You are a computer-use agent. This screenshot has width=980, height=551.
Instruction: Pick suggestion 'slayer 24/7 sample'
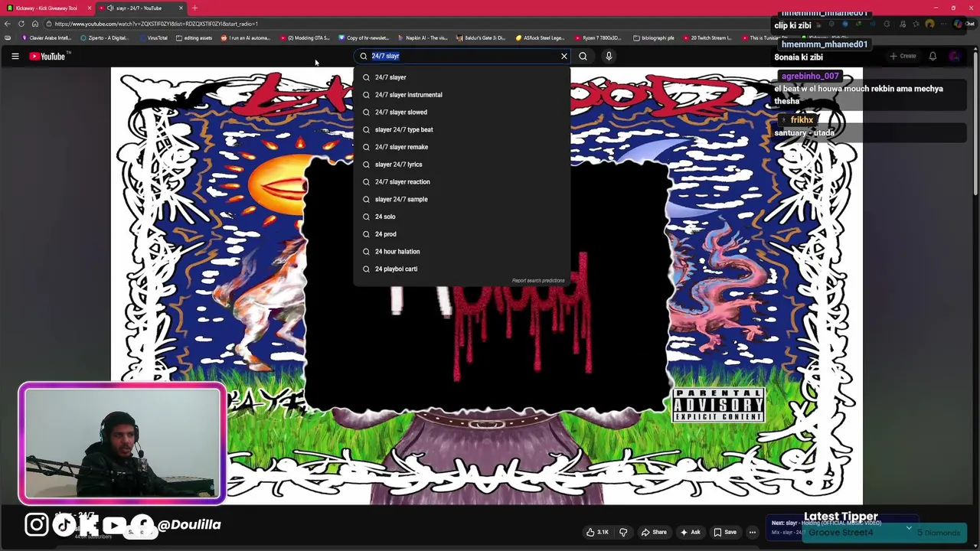point(462,199)
